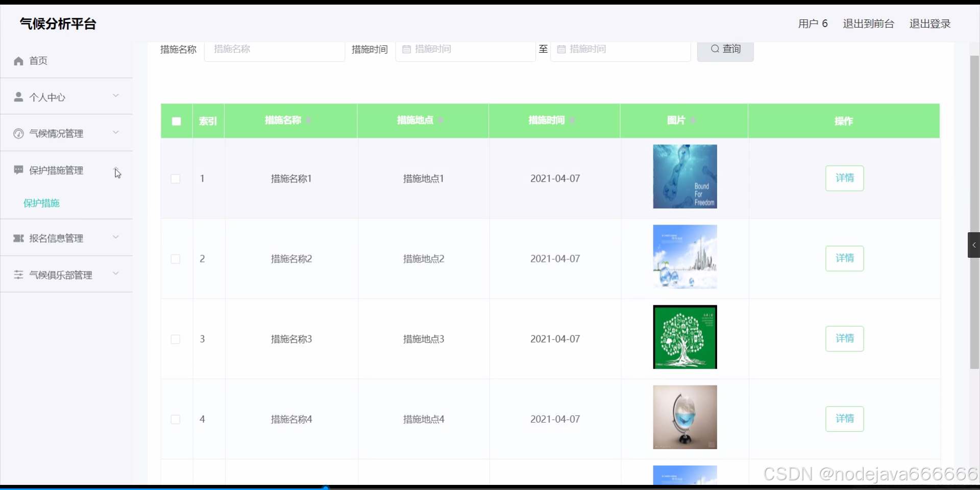Expand the 个人中心 menu chevron
980x490 pixels.
[116, 96]
